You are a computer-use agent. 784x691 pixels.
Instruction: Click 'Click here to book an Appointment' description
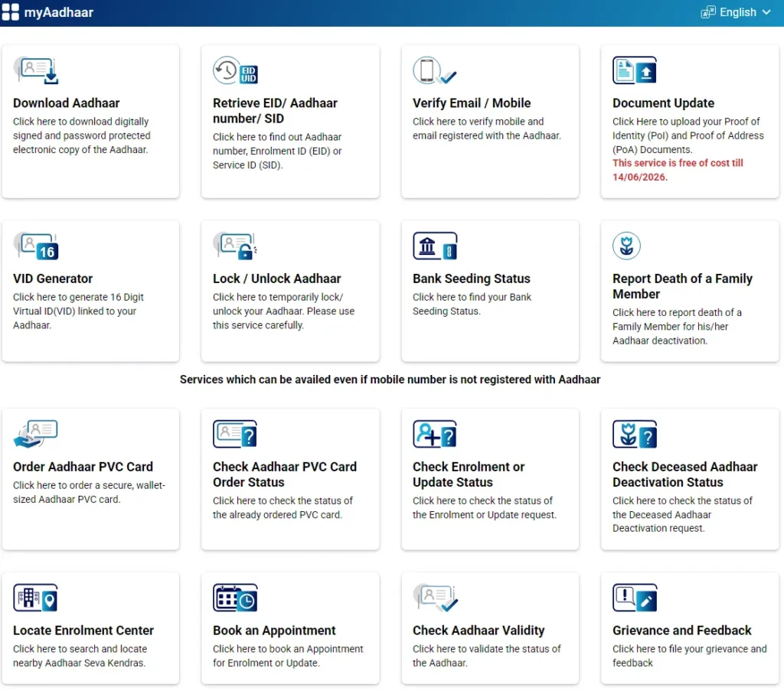[x=288, y=649]
